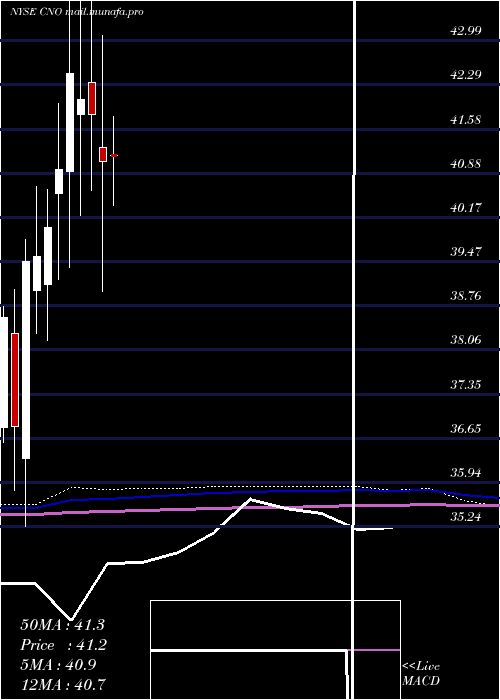Click the 35.24 price axis label
500x700 pixels.
pyautogui.click(x=466, y=517)
